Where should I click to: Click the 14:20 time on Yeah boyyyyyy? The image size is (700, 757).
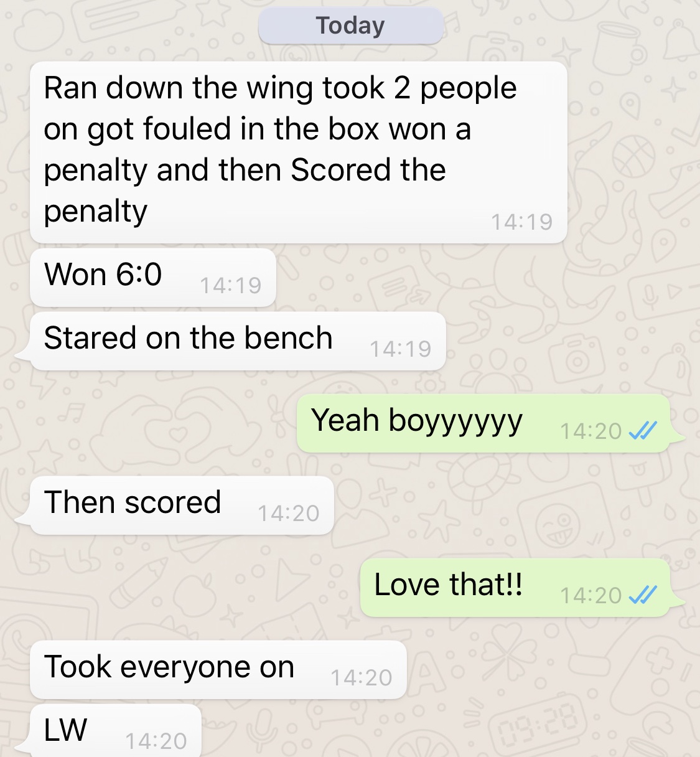(591, 431)
